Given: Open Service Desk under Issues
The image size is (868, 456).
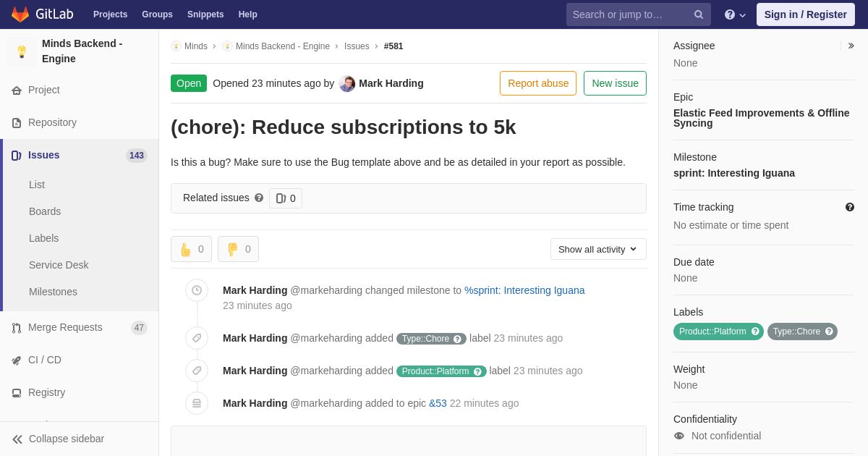Looking at the screenshot, I should point(59,265).
